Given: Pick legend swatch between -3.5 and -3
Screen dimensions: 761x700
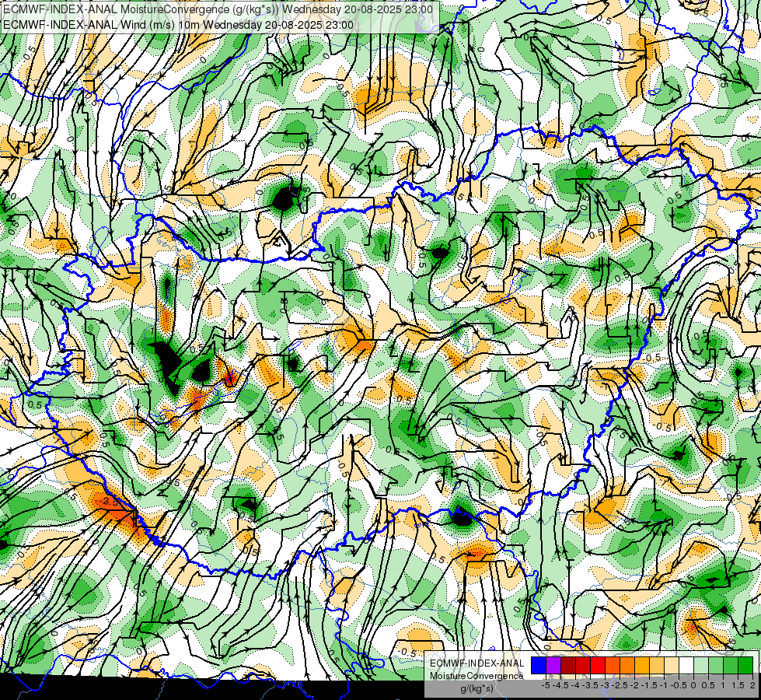Looking at the screenshot, I should click(x=598, y=666).
